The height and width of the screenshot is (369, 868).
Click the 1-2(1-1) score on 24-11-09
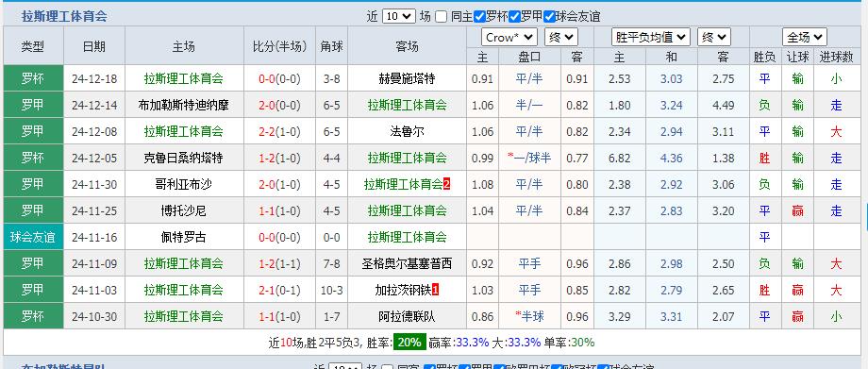coord(279,263)
